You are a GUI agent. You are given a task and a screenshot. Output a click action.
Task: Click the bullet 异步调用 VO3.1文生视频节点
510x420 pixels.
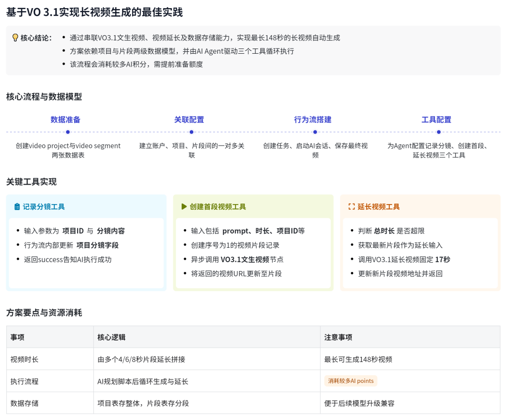point(237,259)
